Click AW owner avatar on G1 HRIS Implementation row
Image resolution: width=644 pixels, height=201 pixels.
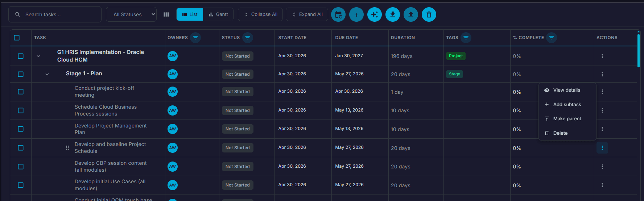click(x=173, y=56)
